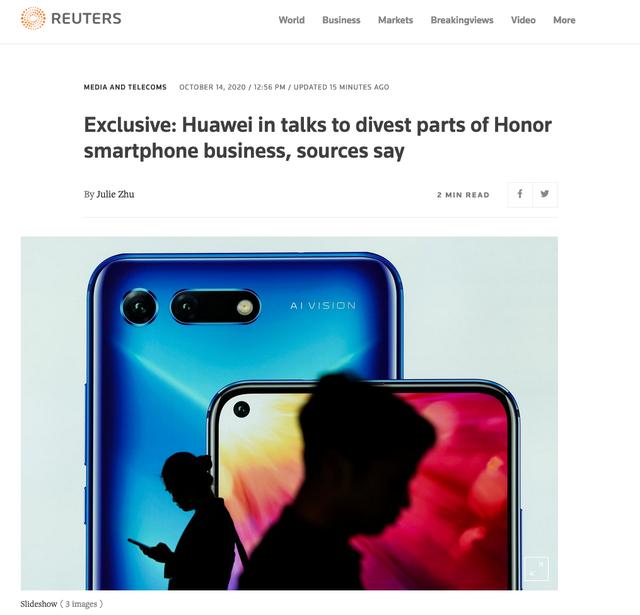
Task: Share article via Facebook icon
Action: [x=520, y=194]
